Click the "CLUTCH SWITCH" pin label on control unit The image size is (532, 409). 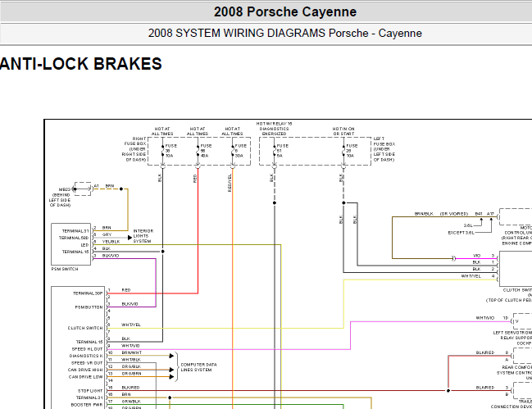(x=85, y=328)
